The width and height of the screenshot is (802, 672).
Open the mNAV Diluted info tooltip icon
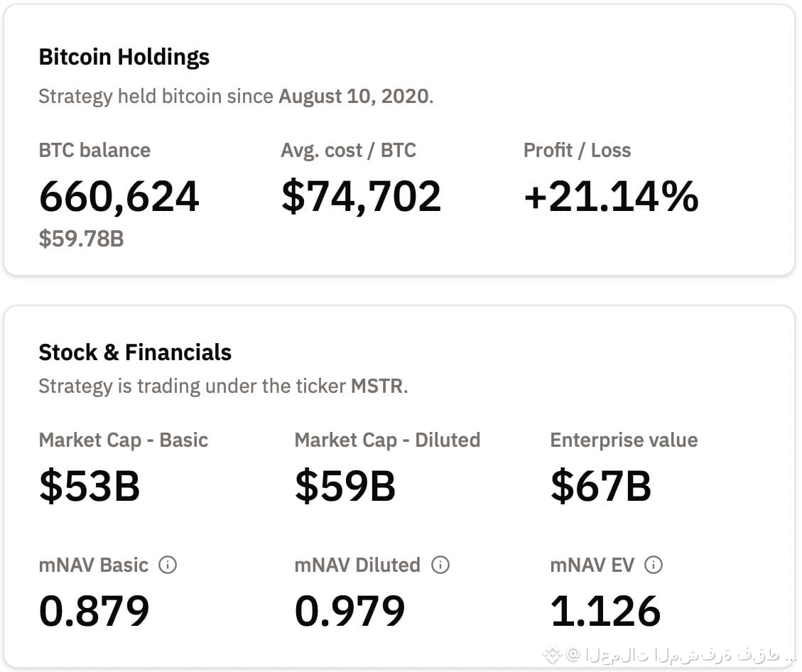(x=440, y=565)
